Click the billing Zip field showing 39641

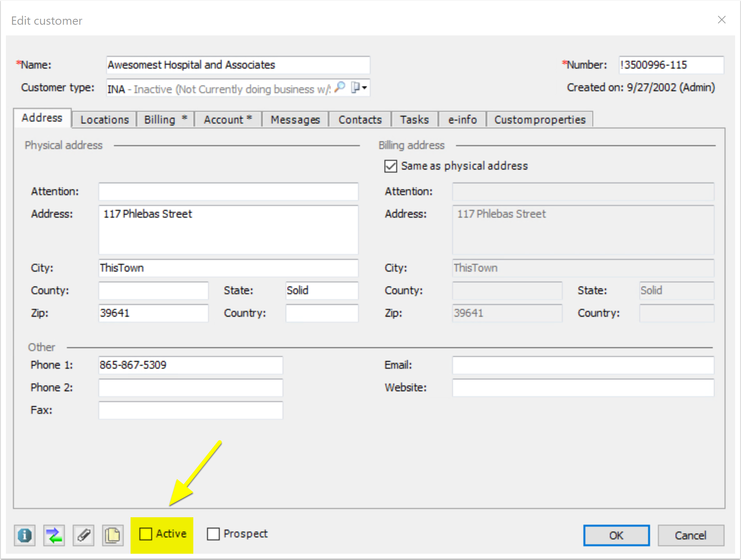click(507, 313)
